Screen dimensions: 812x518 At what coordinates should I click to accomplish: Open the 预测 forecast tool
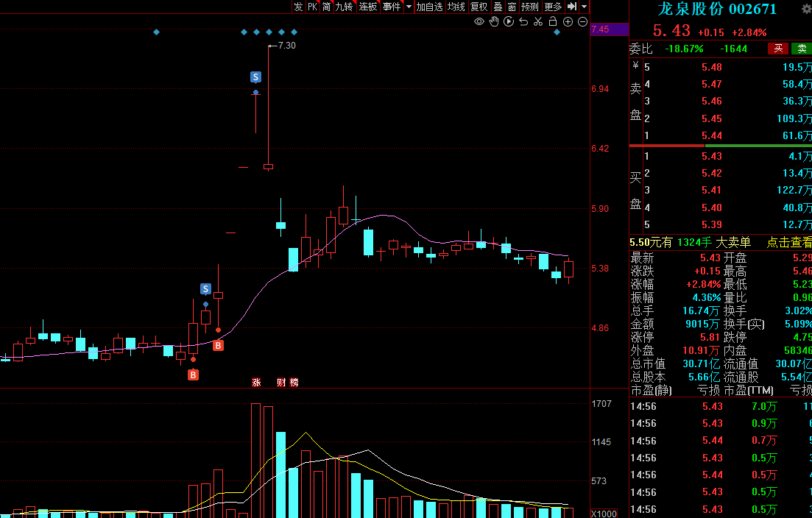(530, 6)
